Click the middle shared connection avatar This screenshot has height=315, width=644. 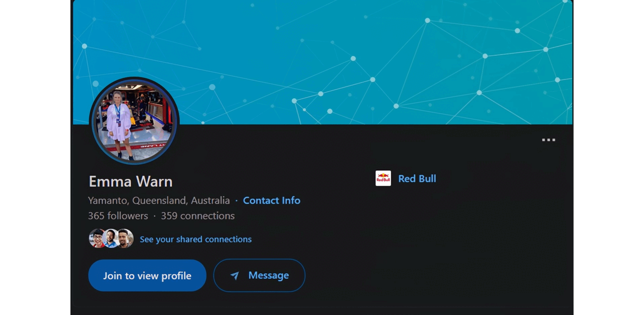[x=111, y=238]
